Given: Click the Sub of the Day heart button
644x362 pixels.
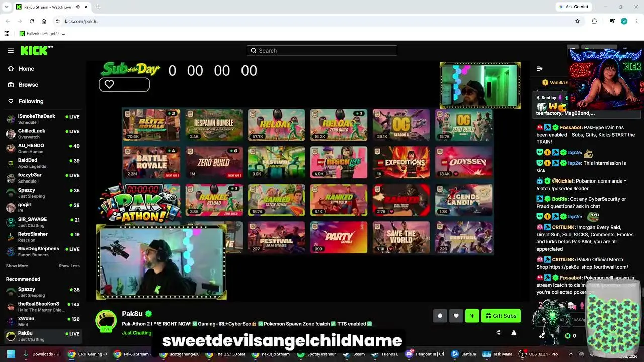Looking at the screenshot, I should click(x=124, y=84).
